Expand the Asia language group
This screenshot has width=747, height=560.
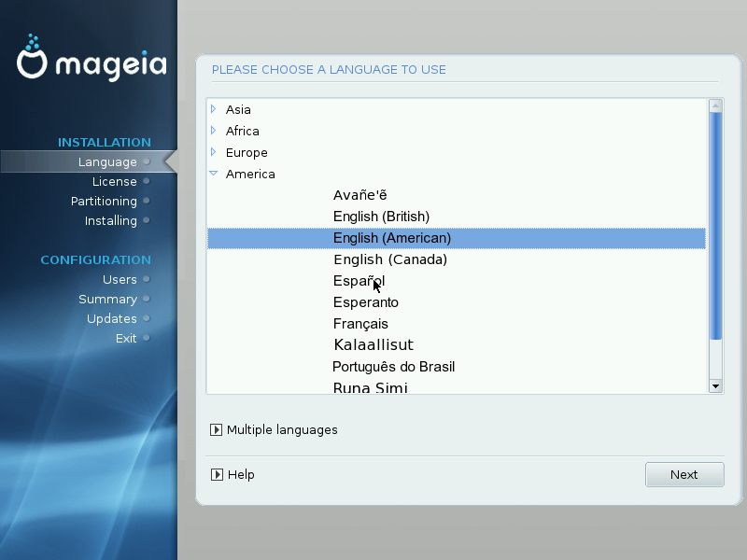point(214,109)
